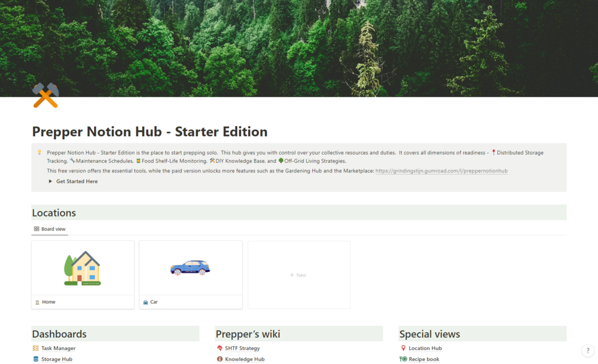Click the crossed hammers page icon
Image resolution: width=598 pixels, height=364 pixels.
[x=45, y=95]
